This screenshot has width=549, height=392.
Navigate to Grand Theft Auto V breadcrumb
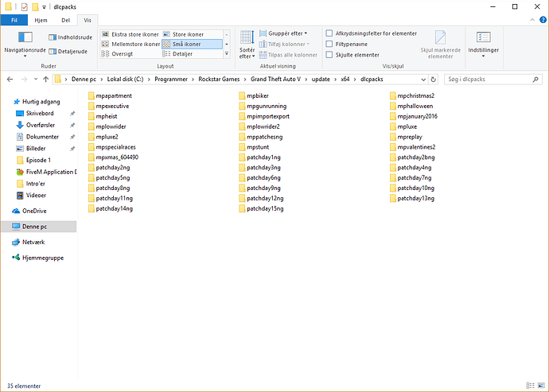tap(275, 79)
